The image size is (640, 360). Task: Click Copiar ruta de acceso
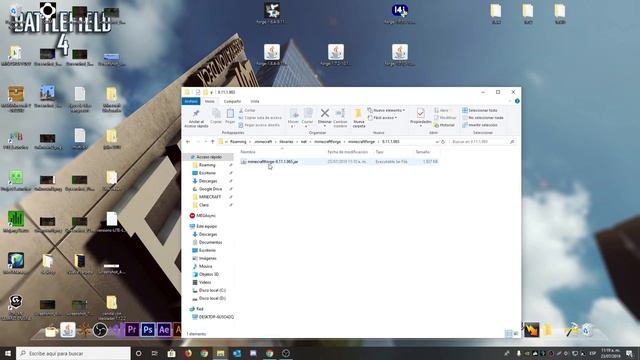click(260, 118)
